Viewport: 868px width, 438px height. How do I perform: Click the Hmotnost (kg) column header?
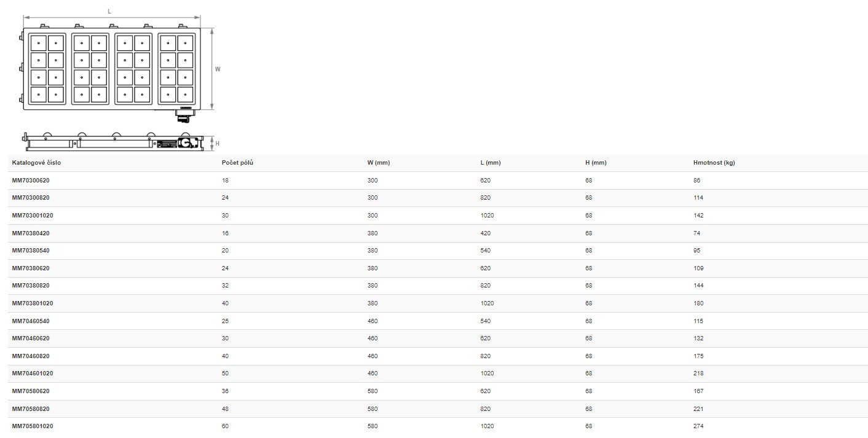pyautogui.click(x=714, y=163)
